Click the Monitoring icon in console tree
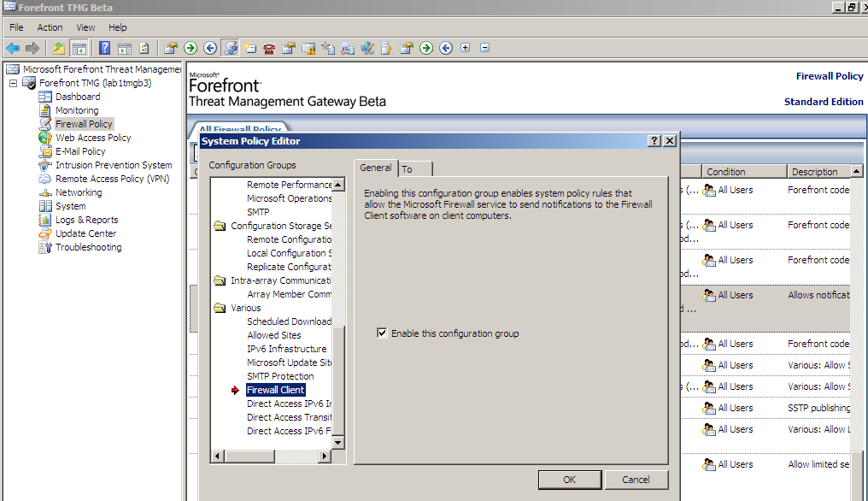This screenshot has height=501, width=868. coord(45,110)
